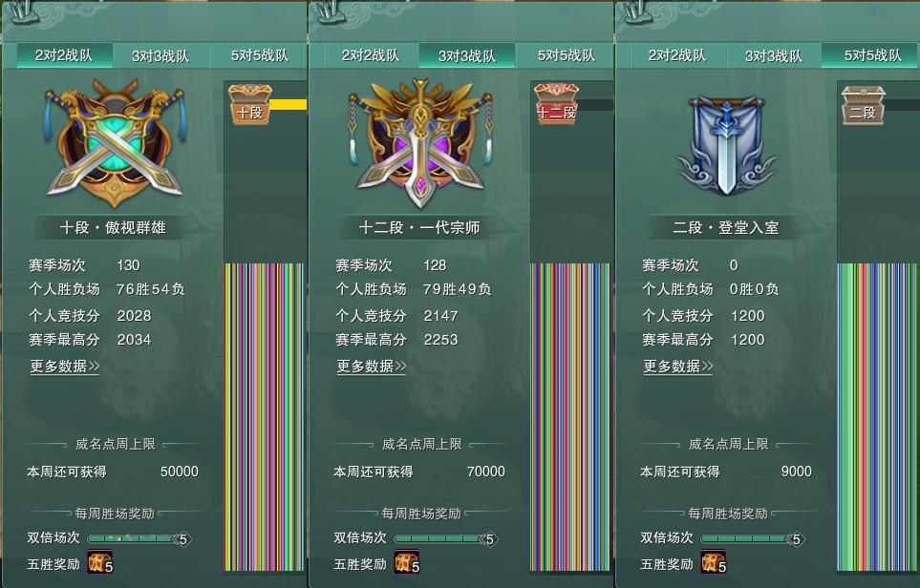This screenshot has width=920, height=588.
Task: Open the red 十二段 treasure chest
Action: 557,104
